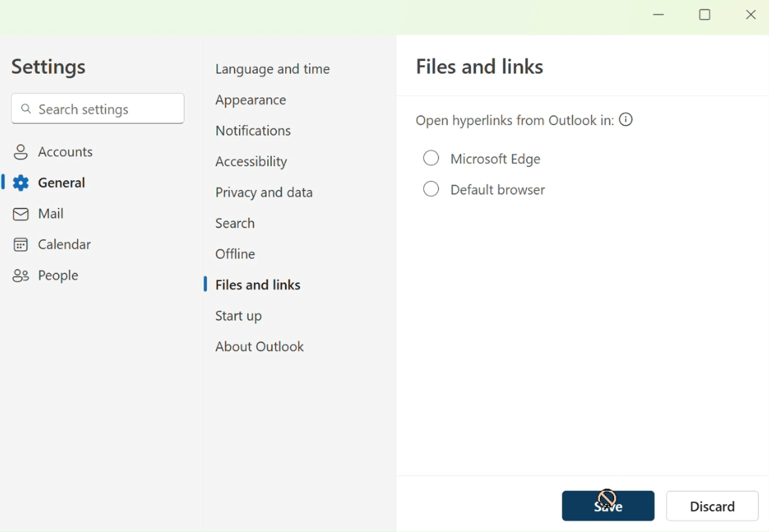The width and height of the screenshot is (769, 532).
Task: Open the Accessibility settings
Action: point(251,161)
